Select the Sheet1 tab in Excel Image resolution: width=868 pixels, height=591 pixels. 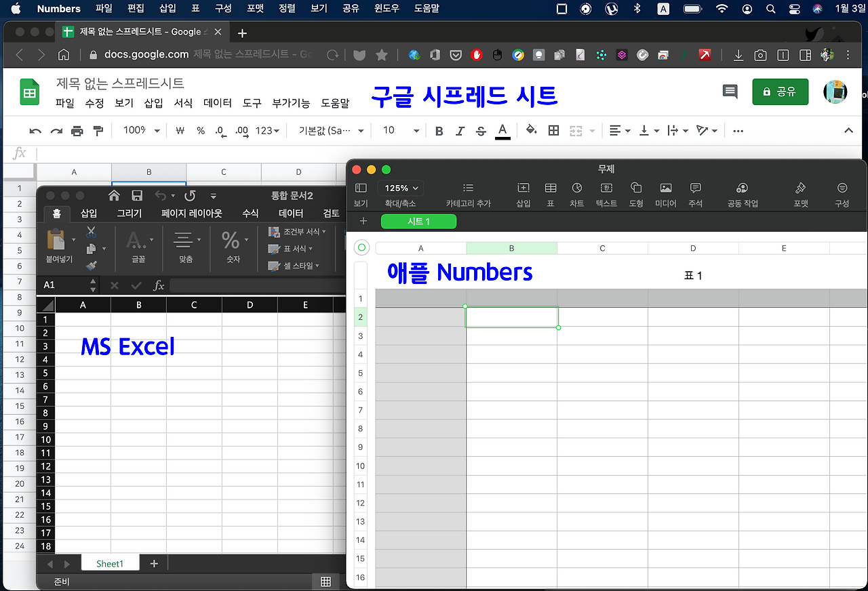coord(110,563)
